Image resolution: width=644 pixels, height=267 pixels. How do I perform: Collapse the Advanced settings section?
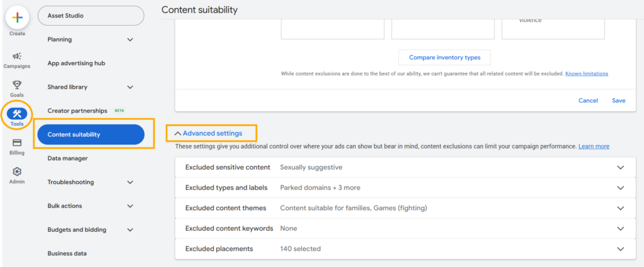coord(213,133)
